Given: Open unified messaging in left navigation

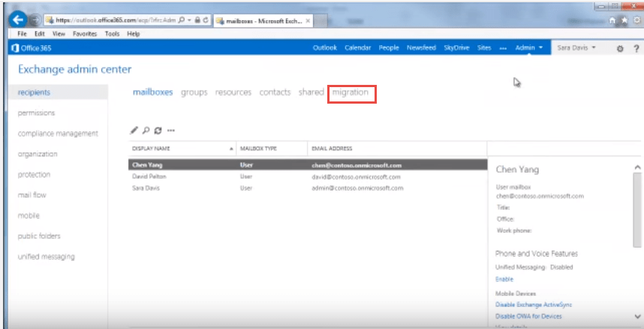Looking at the screenshot, I should pyautogui.click(x=46, y=257).
